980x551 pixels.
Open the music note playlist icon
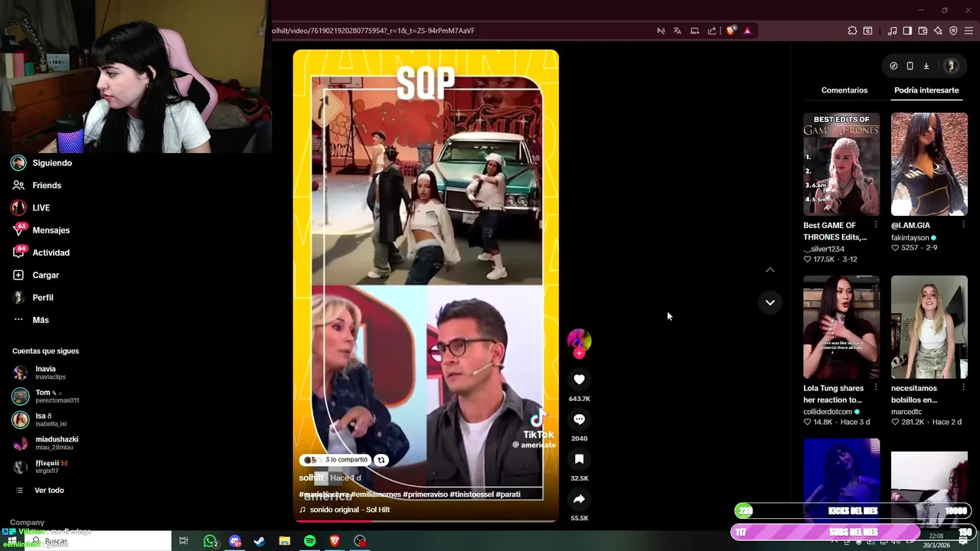point(892,31)
